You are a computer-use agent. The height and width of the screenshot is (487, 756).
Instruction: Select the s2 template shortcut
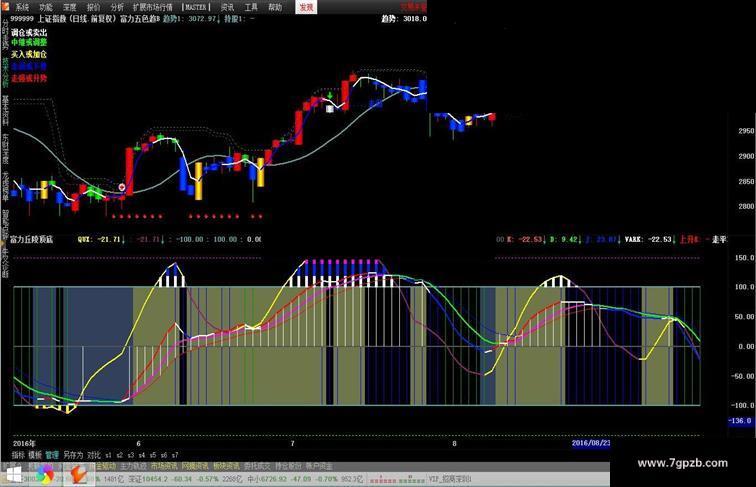[x=120, y=455]
